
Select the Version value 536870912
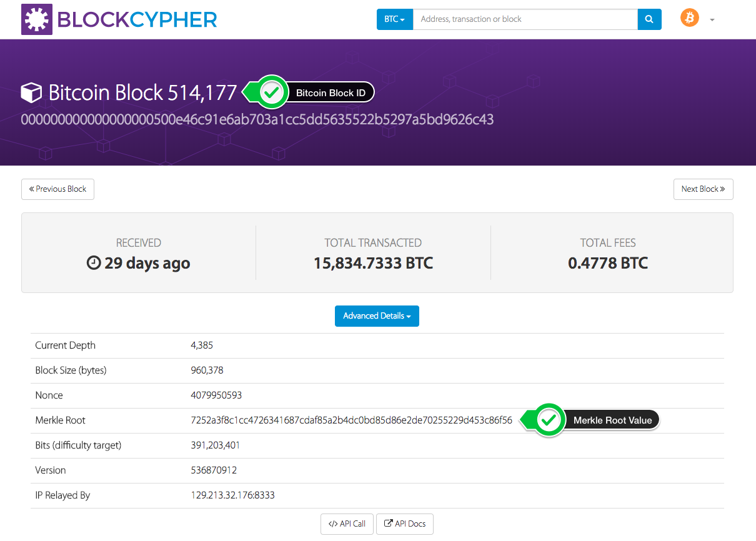tap(214, 470)
